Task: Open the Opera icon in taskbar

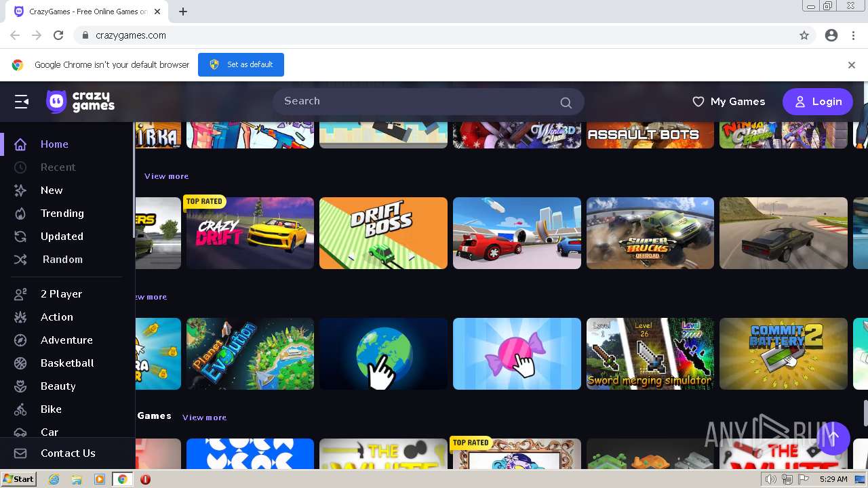Action: pos(145,479)
